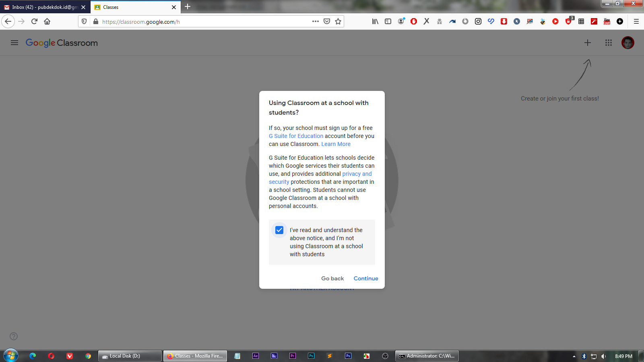Click the grid table extension icon

581,21
